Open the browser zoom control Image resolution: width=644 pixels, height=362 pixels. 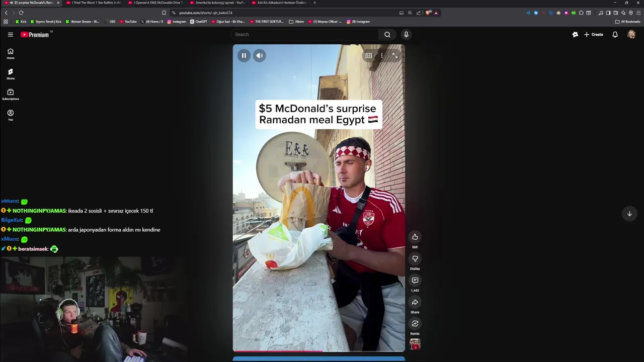coord(410,13)
